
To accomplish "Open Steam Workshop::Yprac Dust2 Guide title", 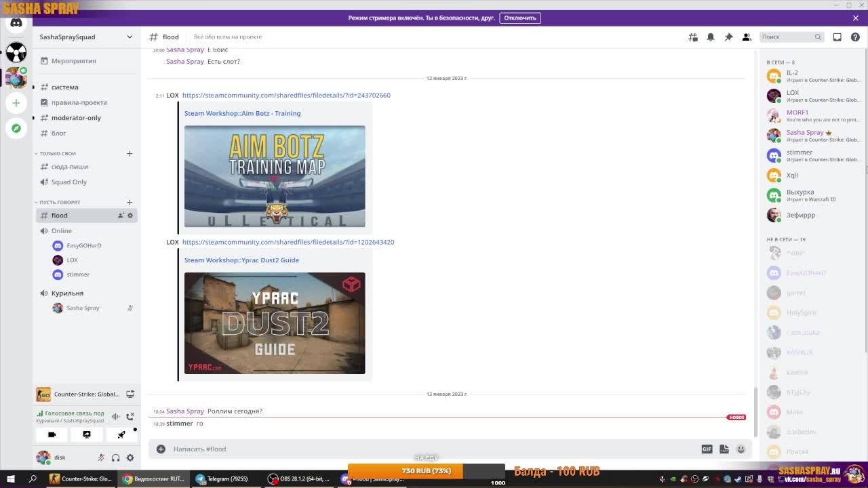I will (x=241, y=260).
